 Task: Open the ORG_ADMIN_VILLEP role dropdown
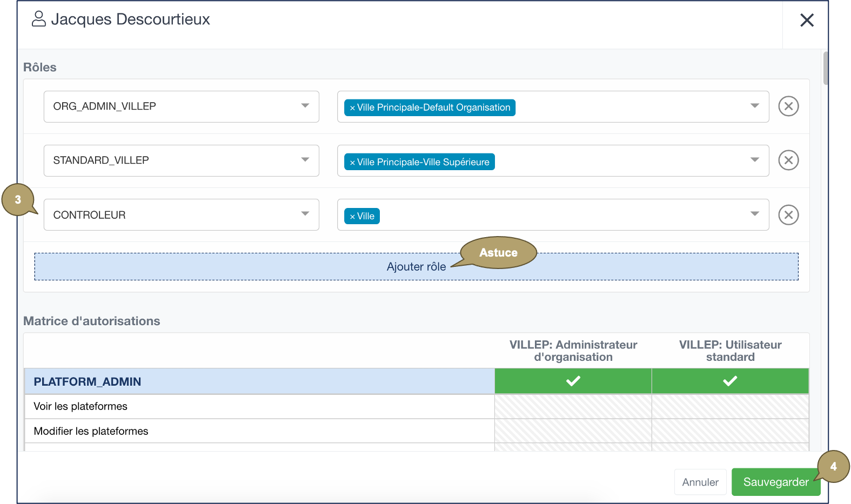click(x=181, y=106)
